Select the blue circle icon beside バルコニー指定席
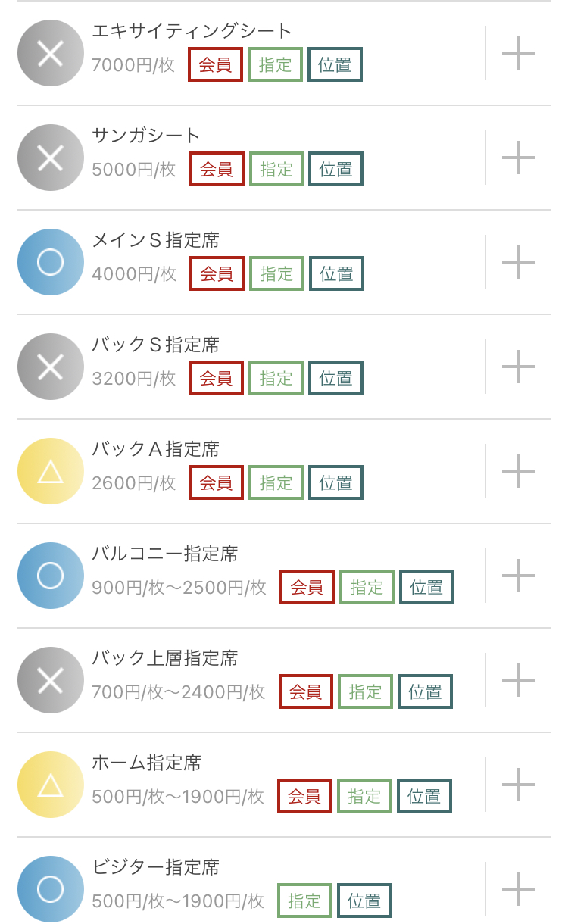This screenshot has width=568, height=924. click(x=50, y=576)
